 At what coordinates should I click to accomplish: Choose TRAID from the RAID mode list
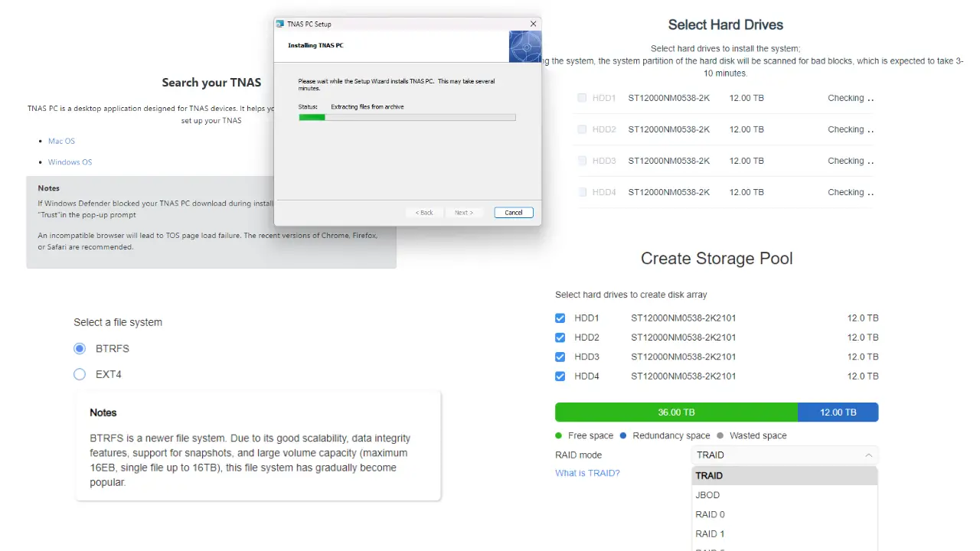pyautogui.click(x=785, y=475)
